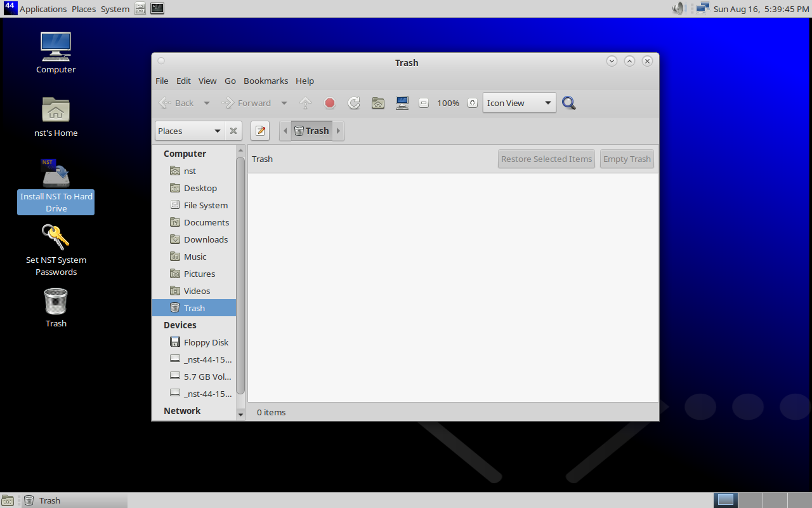Select Desktop in the sidebar
Viewport: 812px width, 508px height.
194,188
